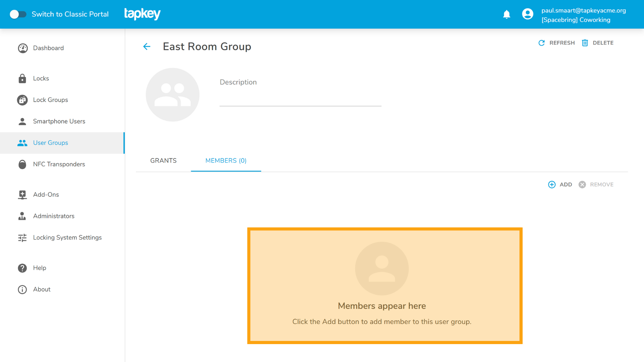
Task: Click the paul.smaart@tapkeyacme.org account text
Action: coord(584,10)
